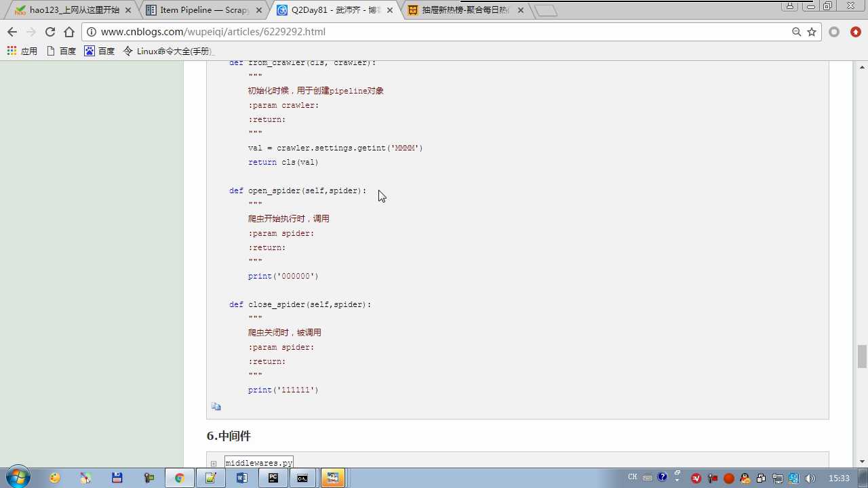The height and width of the screenshot is (488, 868).
Task: Click the red record circle tray icon
Action: [729, 479]
